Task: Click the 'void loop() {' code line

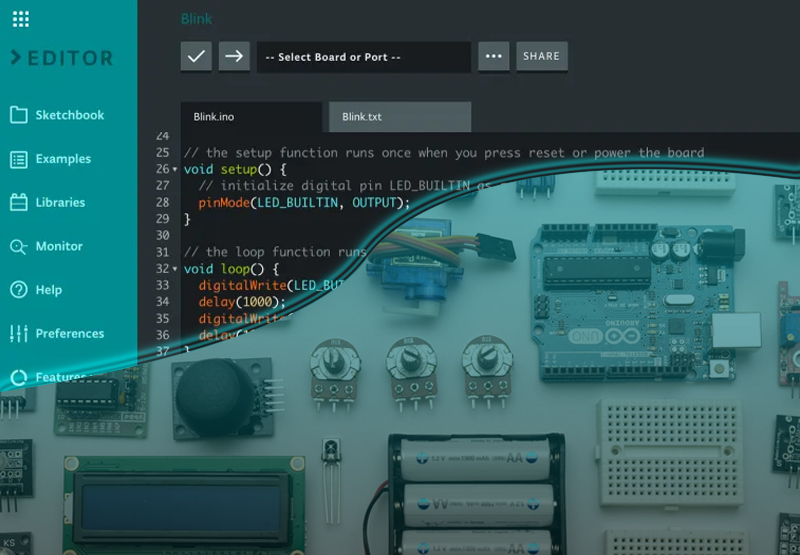Action: [231, 269]
